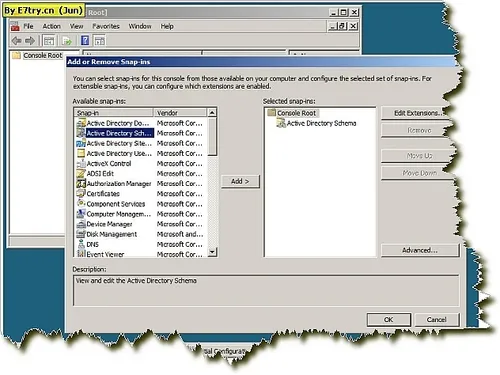Image resolution: width=500 pixels, height=375 pixels.
Task: Click the snap-in list scroll down arrow
Action: [x=212, y=252]
